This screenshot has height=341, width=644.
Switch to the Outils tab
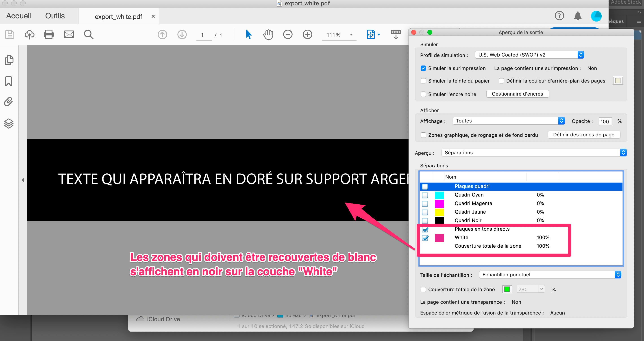coord(55,15)
